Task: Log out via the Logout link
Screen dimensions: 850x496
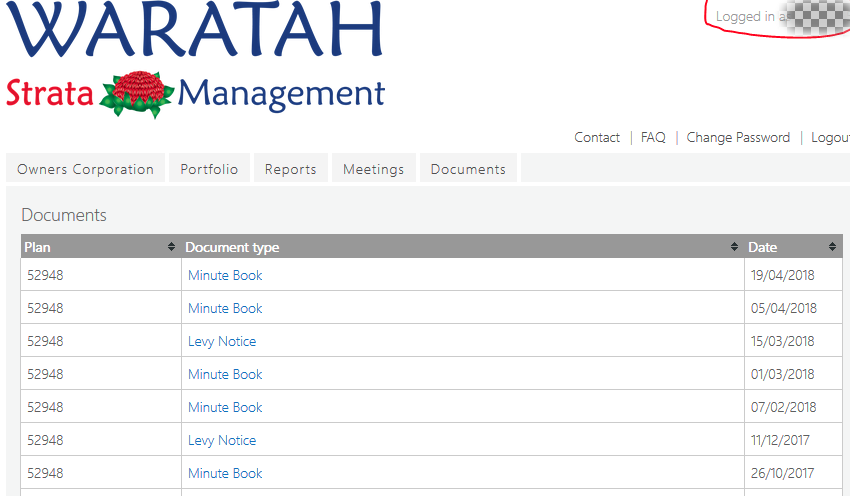Action: click(830, 138)
